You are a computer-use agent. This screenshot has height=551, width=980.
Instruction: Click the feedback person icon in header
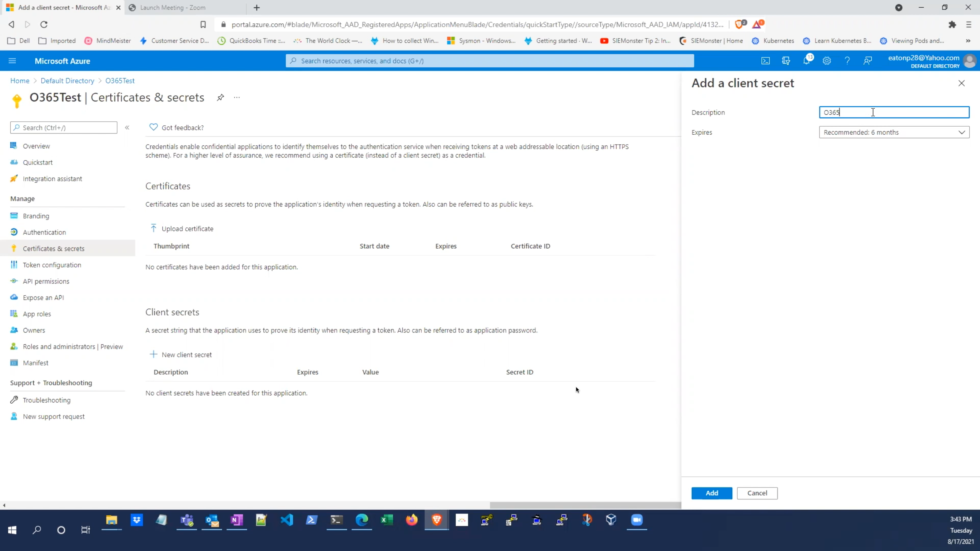868,61
